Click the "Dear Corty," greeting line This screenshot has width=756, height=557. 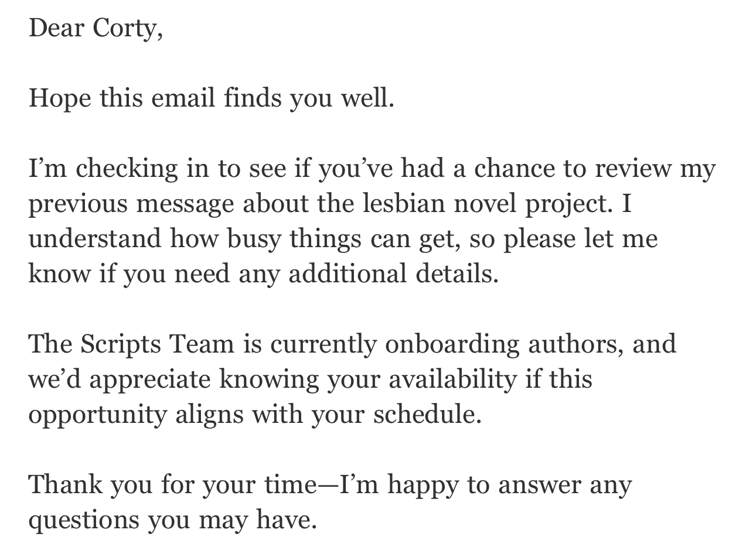coord(96,28)
